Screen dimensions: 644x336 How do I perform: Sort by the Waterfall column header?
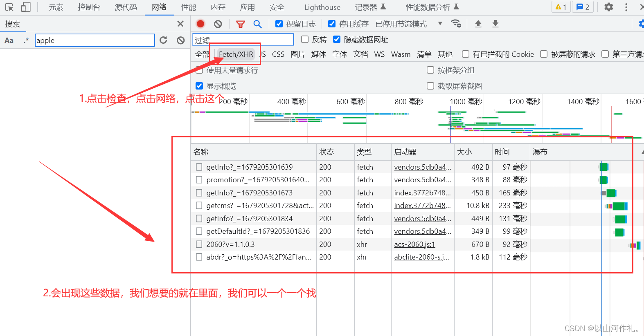[x=586, y=152]
